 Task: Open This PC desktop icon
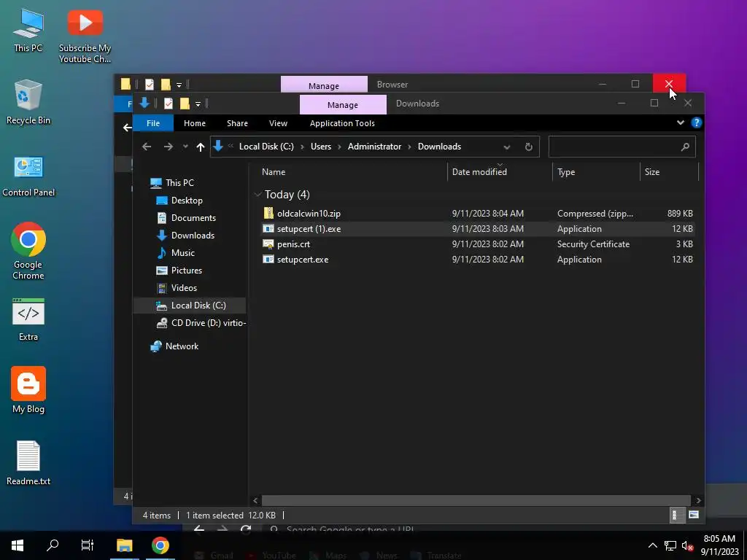(x=28, y=29)
